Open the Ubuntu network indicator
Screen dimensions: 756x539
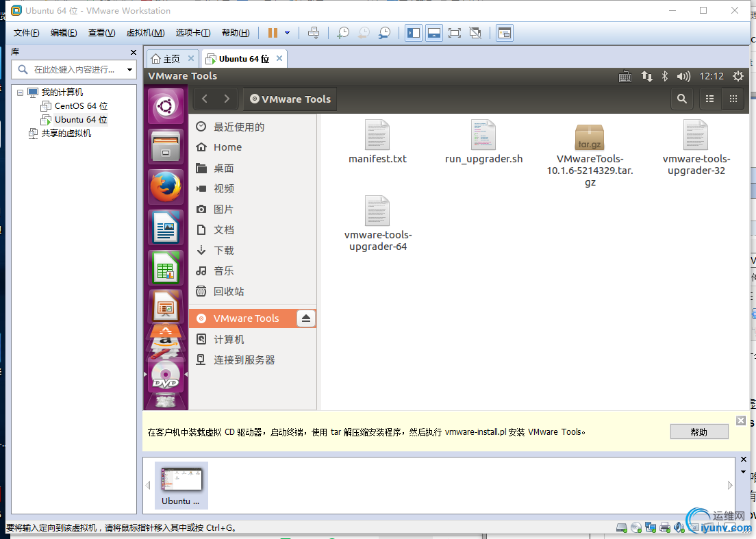coord(646,76)
